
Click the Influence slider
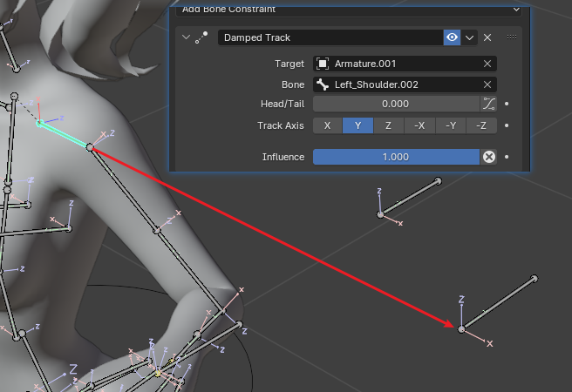pyautogui.click(x=396, y=157)
